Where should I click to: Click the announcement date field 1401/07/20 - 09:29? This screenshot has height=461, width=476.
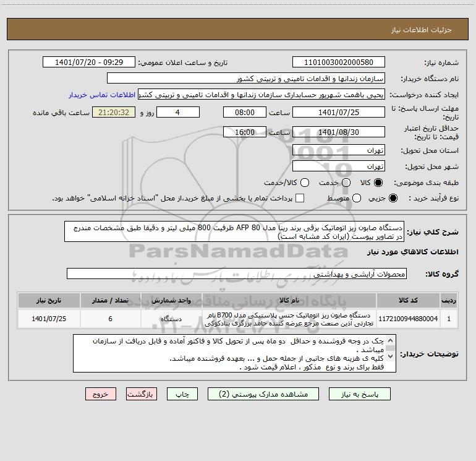89,62
